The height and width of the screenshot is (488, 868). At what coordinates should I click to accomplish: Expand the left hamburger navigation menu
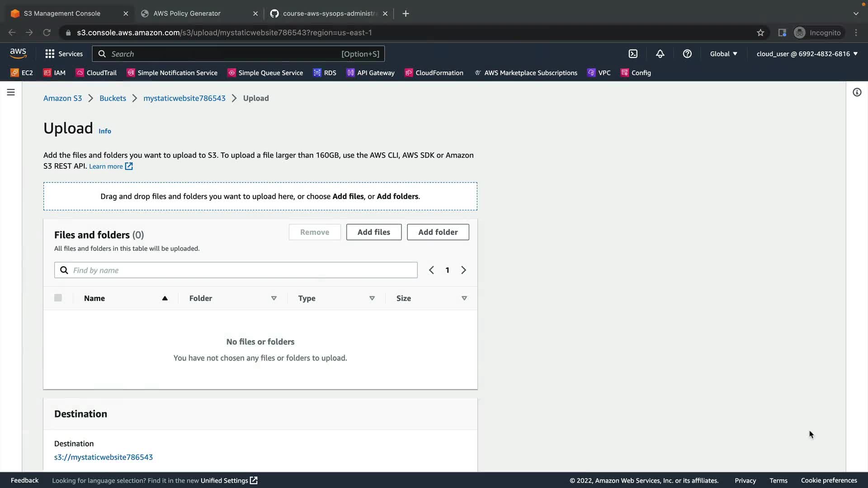coord(11,92)
